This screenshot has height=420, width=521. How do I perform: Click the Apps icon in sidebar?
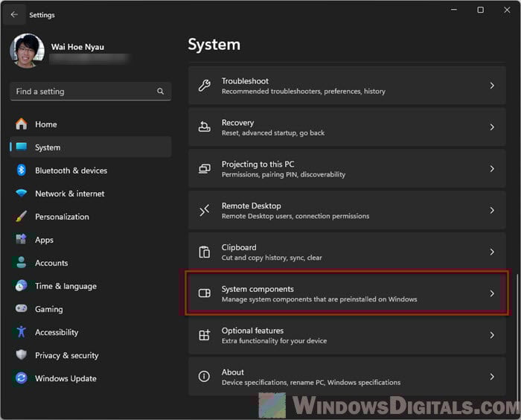pyautogui.click(x=22, y=239)
